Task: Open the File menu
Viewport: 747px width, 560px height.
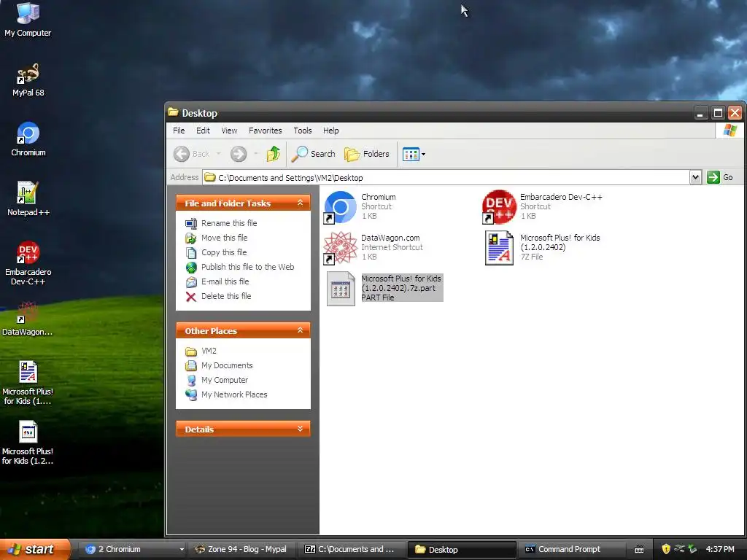Action: tap(179, 131)
